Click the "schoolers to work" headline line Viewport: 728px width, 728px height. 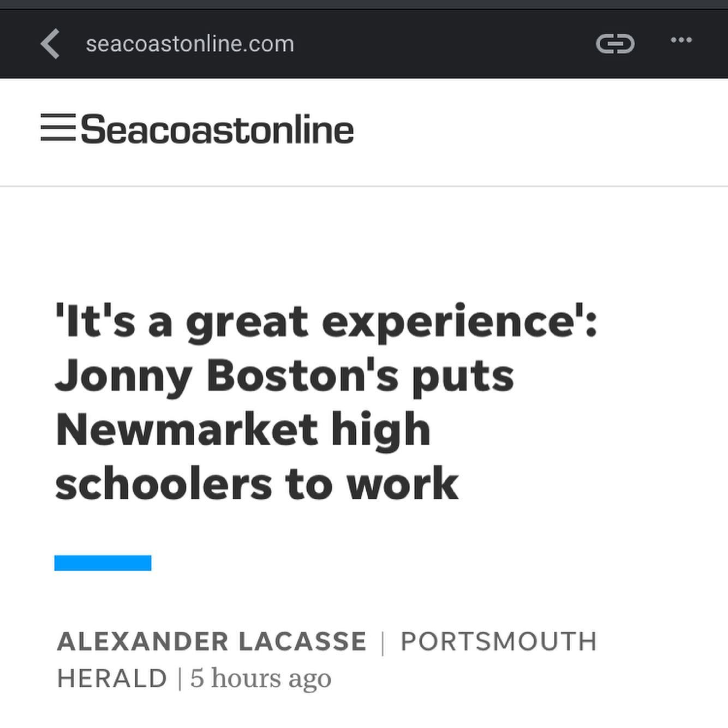click(256, 485)
